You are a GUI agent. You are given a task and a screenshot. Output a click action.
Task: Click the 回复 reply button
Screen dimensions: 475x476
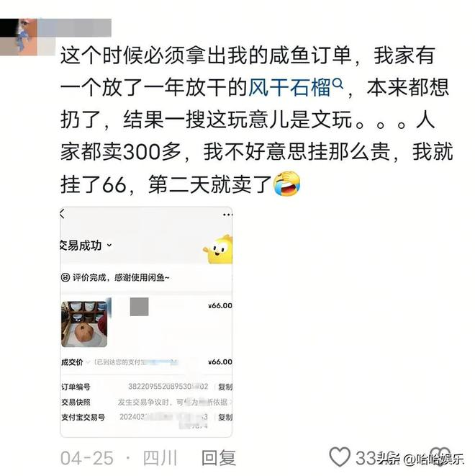(x=219, y=458)
